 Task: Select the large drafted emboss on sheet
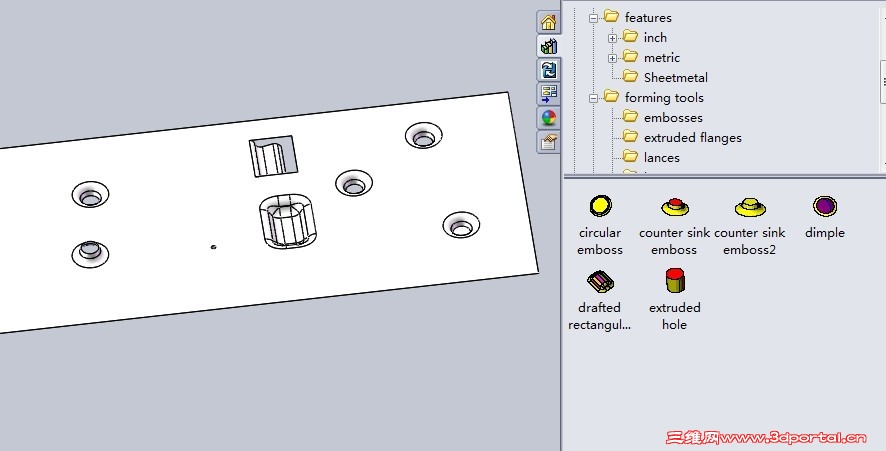pos(288,221)
